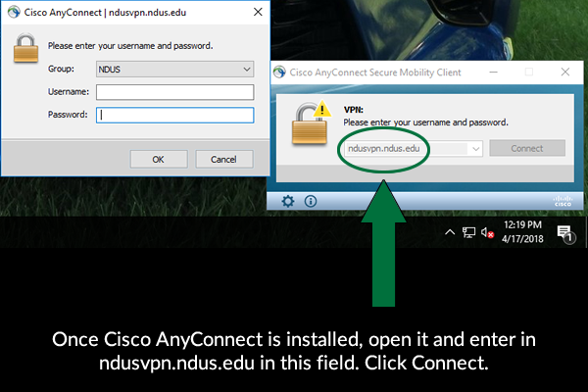Viewport: 588px width, 392px height.
Task: Show hidden system tray icons
Action: tap(450, 232)
